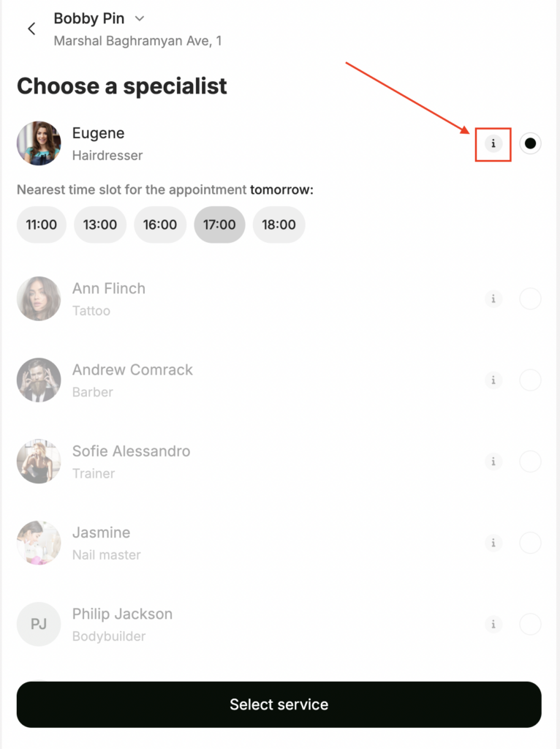Click Jasmine's info icon
560x749 pixels.
point(493,543)
